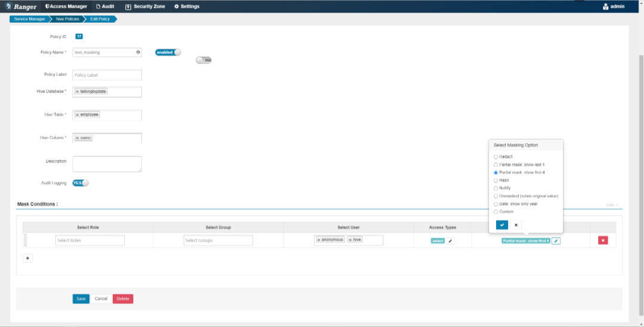Viewport: 644px width, 327px height.
Task: Click the Policy Name info icon
Action: pos(138,52)
